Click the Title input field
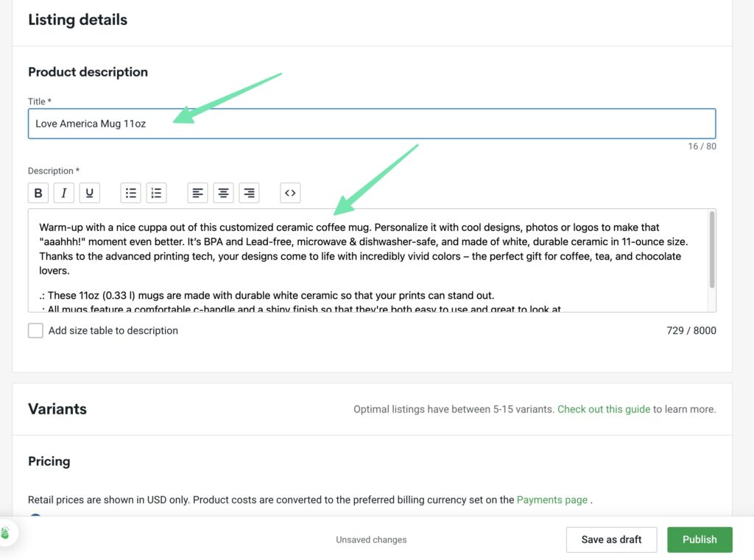 [x=371, y=124]
